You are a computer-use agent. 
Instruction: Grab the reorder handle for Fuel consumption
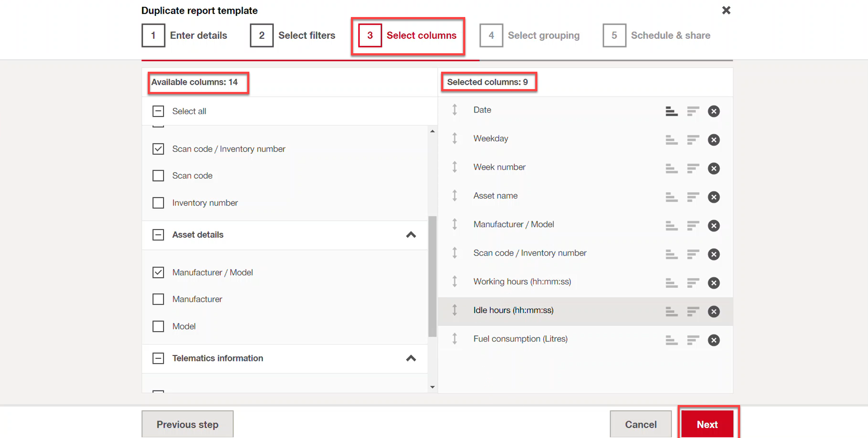click(455, 339)
